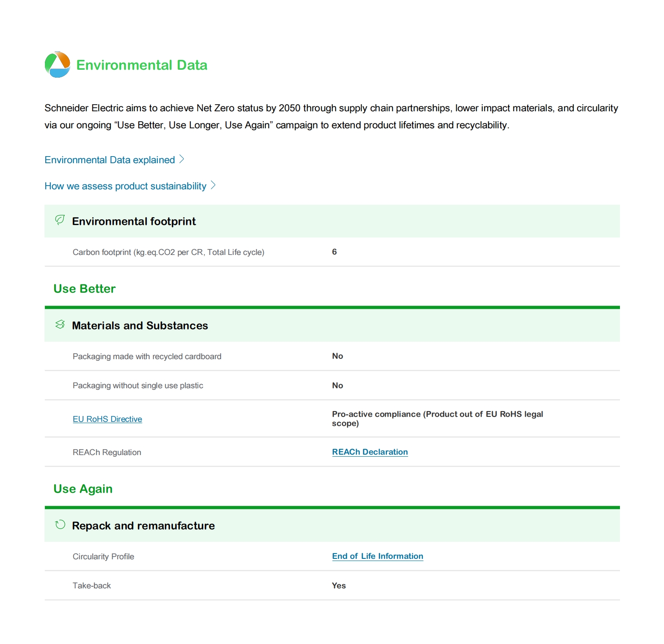
Task: Open the End of Life Information link
Action: click(x=377, y=556)
